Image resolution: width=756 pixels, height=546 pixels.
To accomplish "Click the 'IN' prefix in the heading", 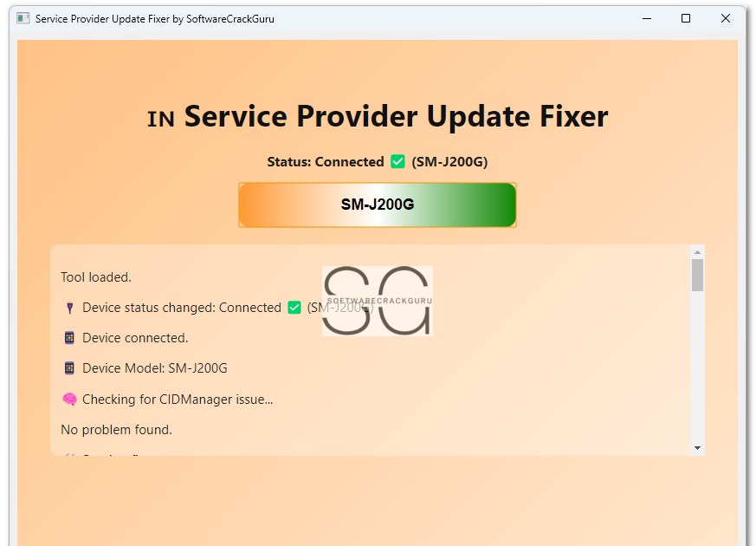I will click(x=160, y=119).
